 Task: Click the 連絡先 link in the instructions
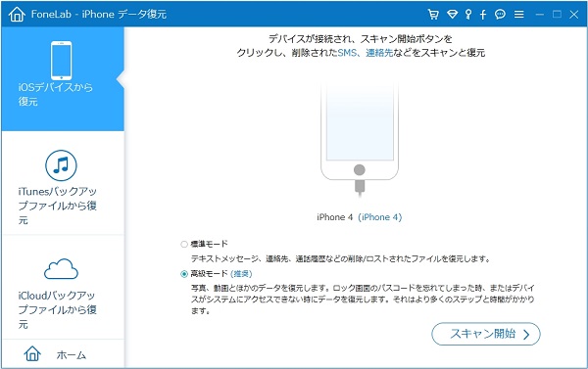(x=379, y=53)
